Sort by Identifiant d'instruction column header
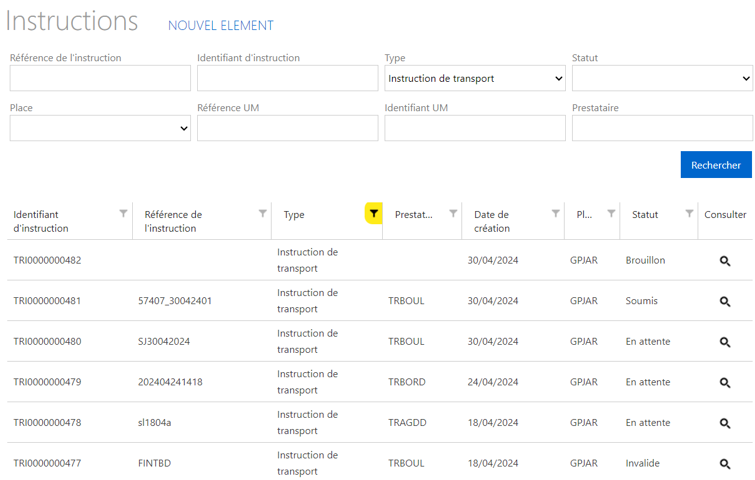The height and width of the screenshot is (480, 755). (x=41, y=221)
